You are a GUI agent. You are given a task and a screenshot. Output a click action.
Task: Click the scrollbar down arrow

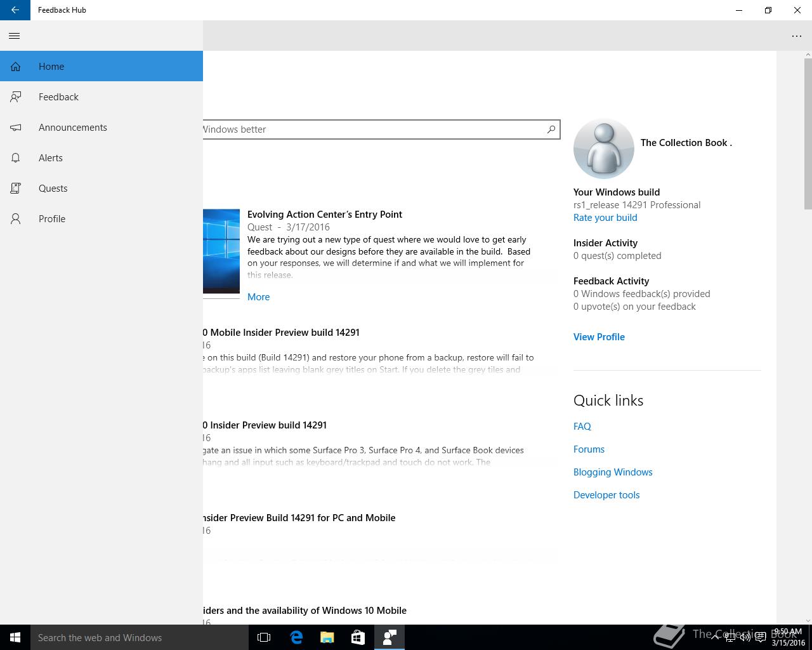(808, 620)
